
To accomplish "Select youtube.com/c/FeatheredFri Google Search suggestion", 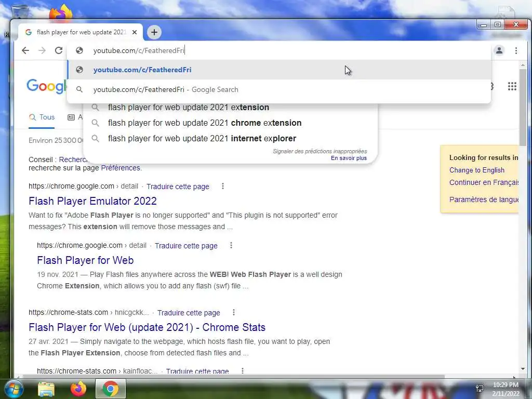I will (279, 89).
